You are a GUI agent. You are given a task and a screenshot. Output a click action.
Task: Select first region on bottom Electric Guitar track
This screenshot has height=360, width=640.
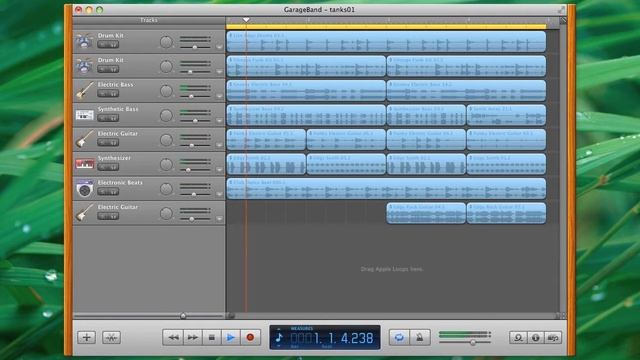[x=426, y=213]
